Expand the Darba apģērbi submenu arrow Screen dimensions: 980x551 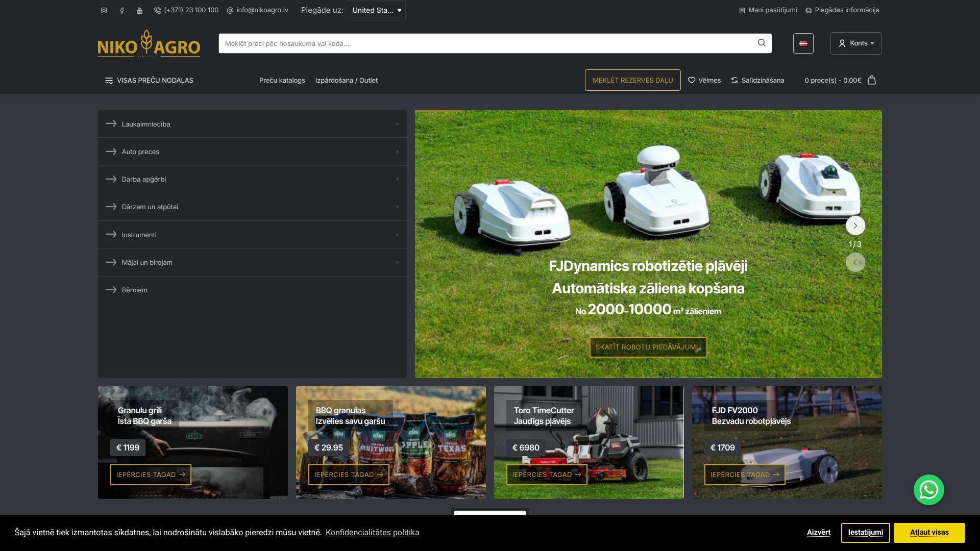pos(397,179)
